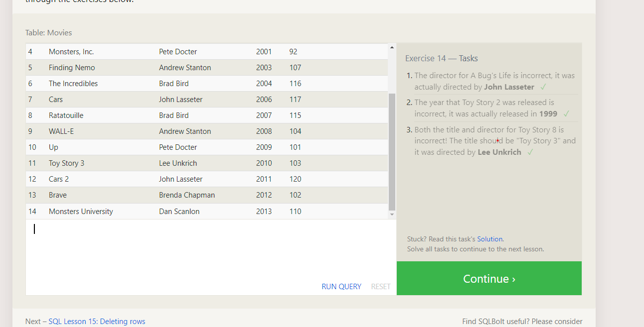Select the 'WALL-E' title cell

[61, 131]
